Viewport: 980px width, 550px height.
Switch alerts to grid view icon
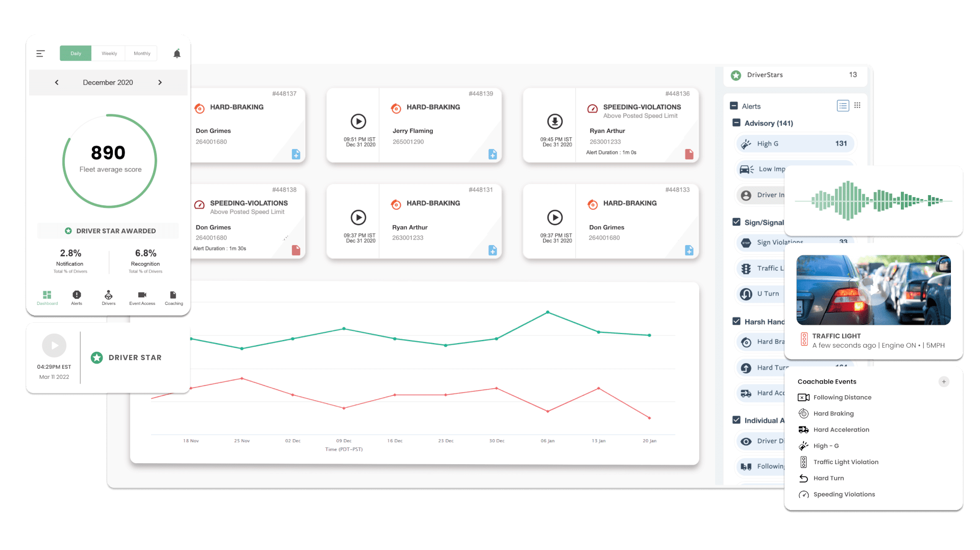coord(857,105)
